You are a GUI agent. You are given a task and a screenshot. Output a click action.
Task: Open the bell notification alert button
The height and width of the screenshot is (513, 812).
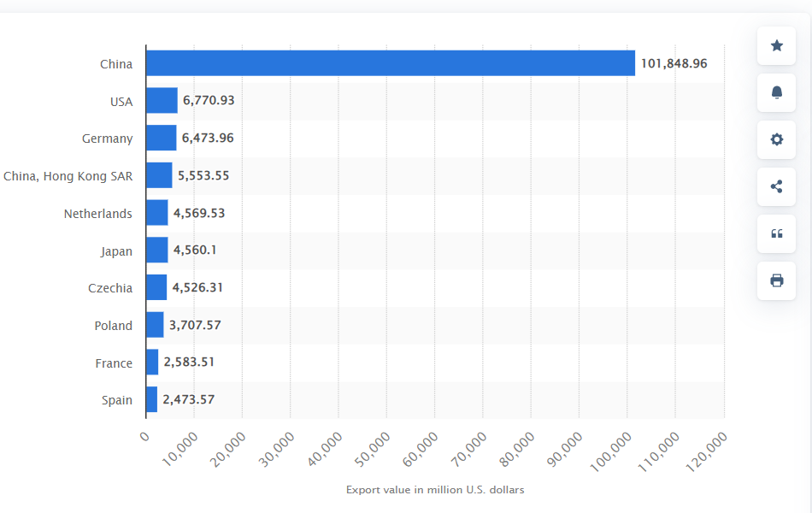(x=776, y=92)
